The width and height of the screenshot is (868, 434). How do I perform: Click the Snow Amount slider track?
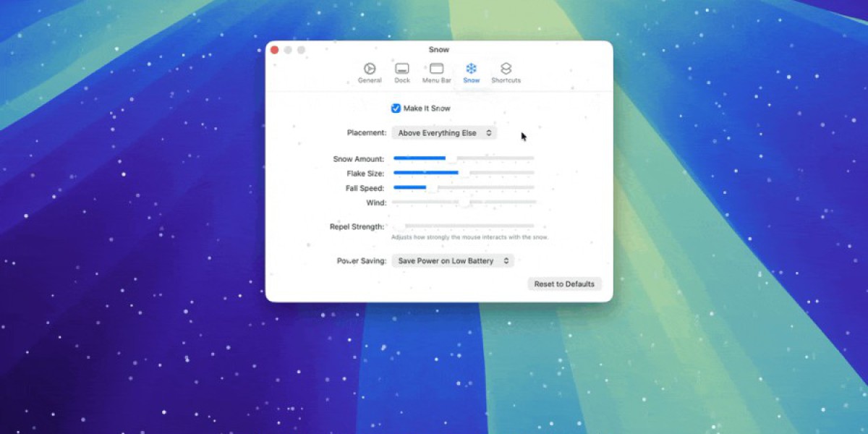(463, 158)
